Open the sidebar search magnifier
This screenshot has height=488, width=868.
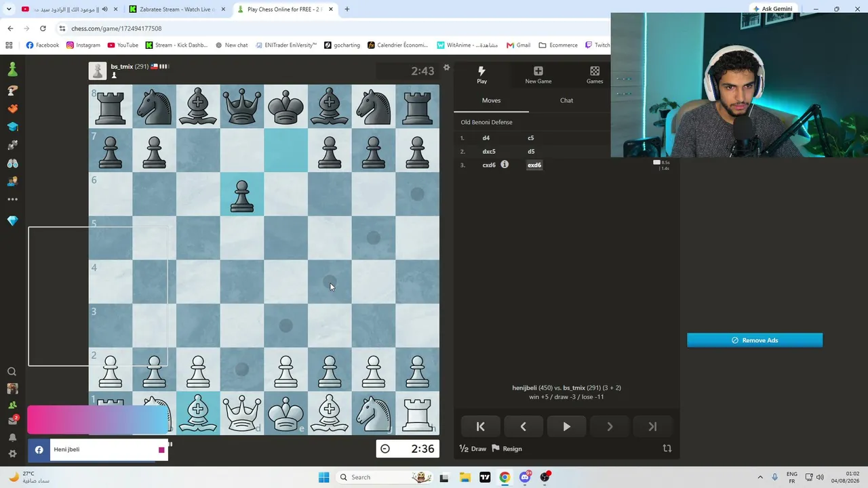pos(12,371)
